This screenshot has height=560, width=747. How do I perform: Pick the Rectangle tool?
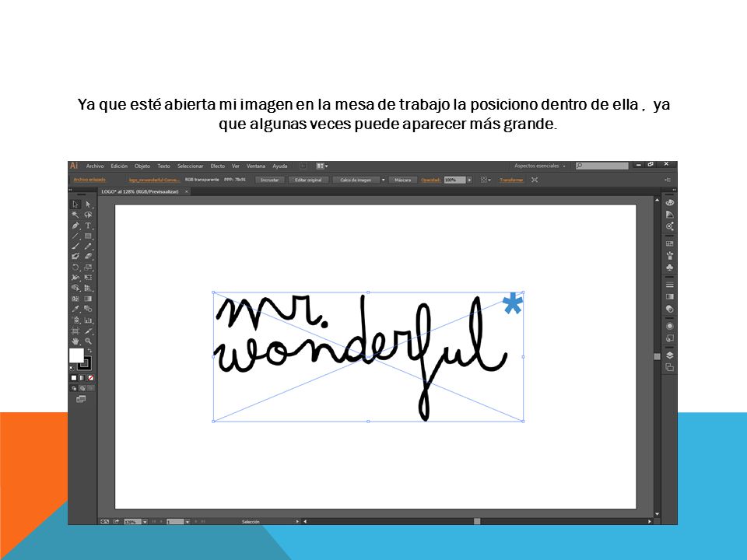(88, 236)
